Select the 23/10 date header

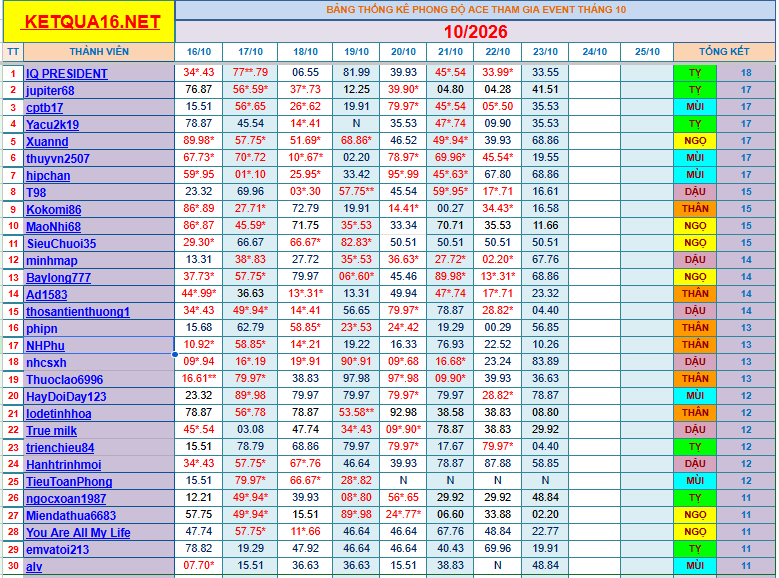point(545,52)
